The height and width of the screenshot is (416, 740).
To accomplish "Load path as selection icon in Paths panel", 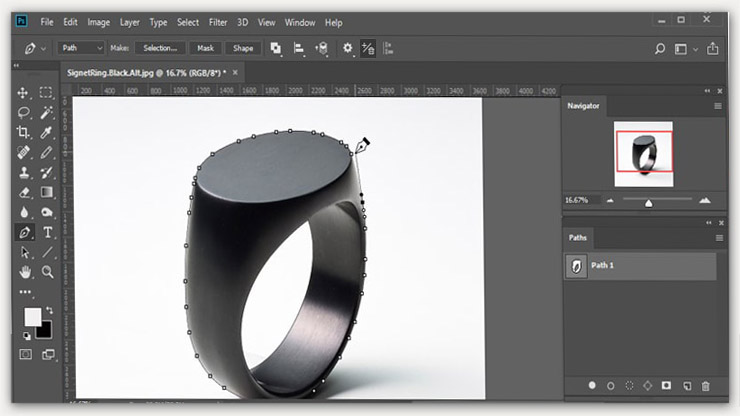I will tap(629, 385).
